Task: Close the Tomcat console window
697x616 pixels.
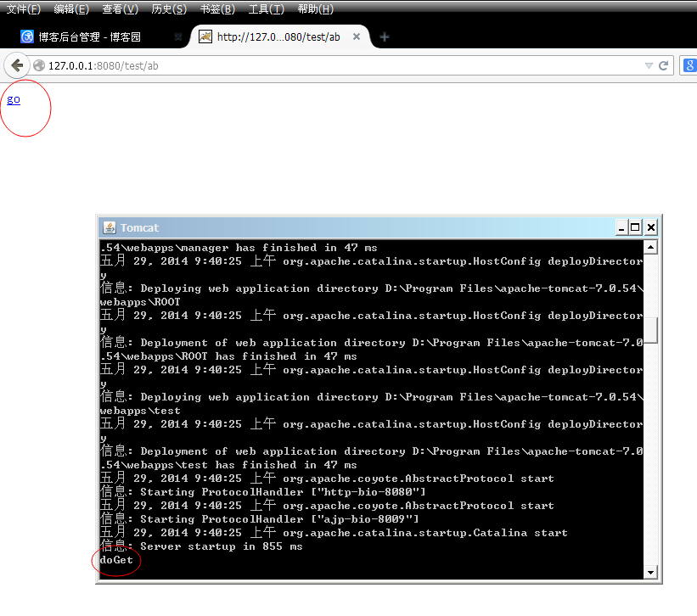Action: click(x=651, y=228)
